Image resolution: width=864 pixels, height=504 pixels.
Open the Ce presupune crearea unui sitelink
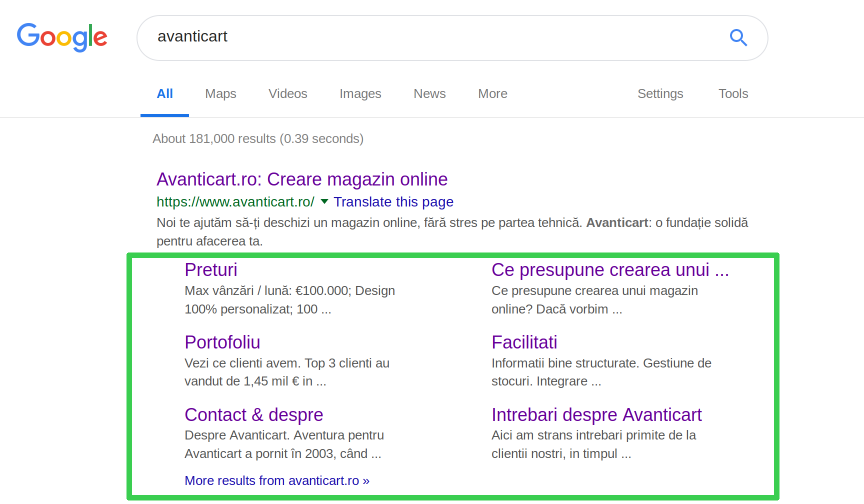point(610,270)
